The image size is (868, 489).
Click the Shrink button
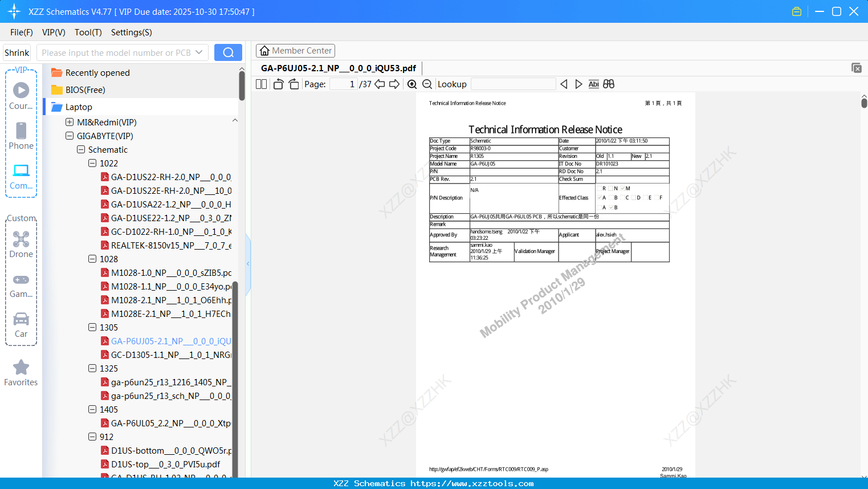[17, 52]
